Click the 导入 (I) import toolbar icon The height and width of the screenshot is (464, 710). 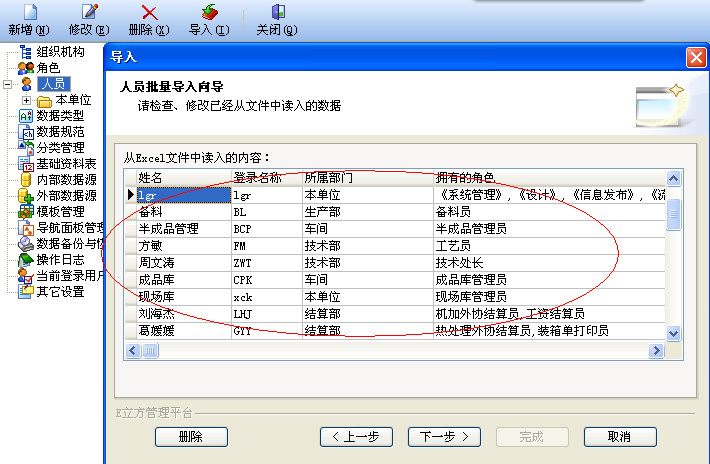(209, 12)
